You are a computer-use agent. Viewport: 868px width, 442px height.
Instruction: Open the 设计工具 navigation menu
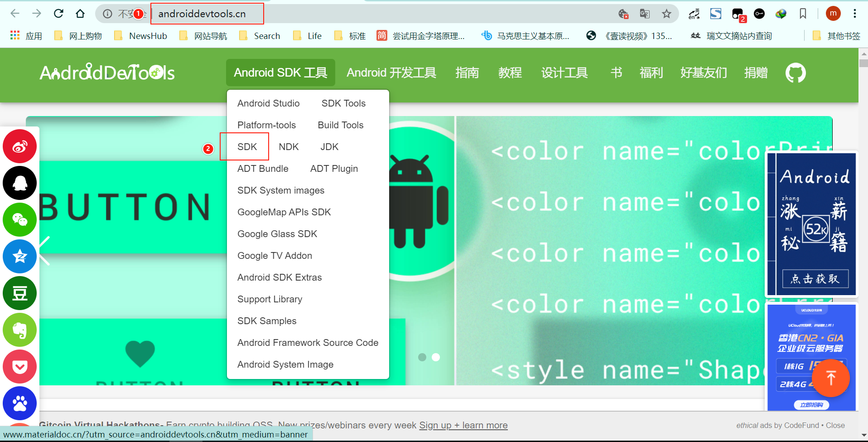[564, 73]
